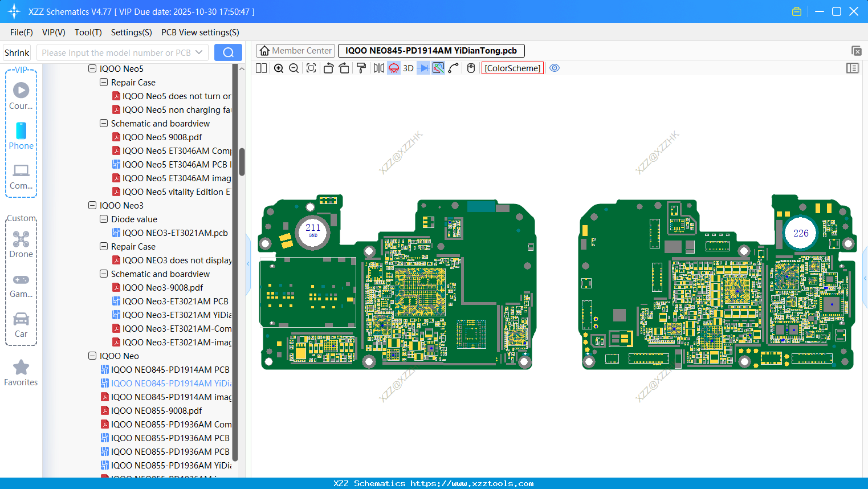Open PCB View settings menu
Screen dimensions: 868x489
click(199, 32)
